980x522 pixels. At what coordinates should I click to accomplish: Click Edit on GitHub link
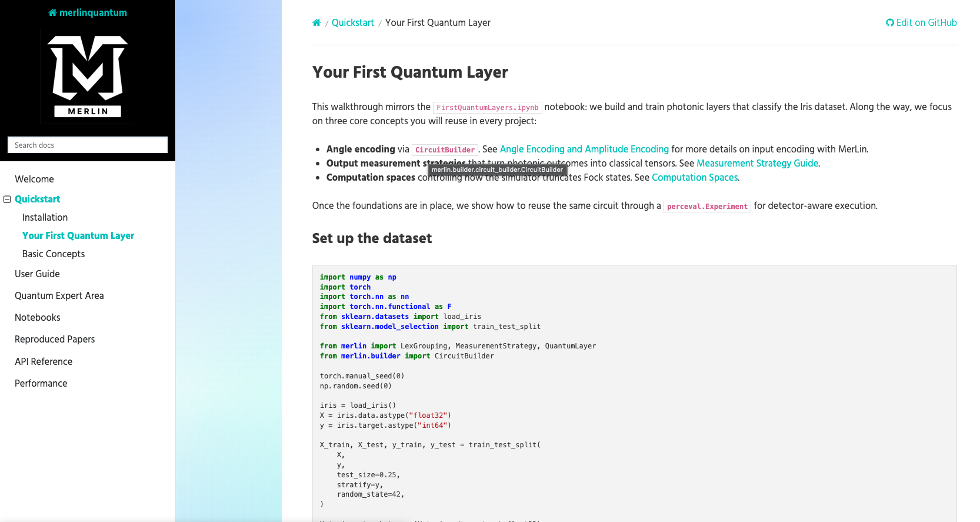(x=921, y=23)
